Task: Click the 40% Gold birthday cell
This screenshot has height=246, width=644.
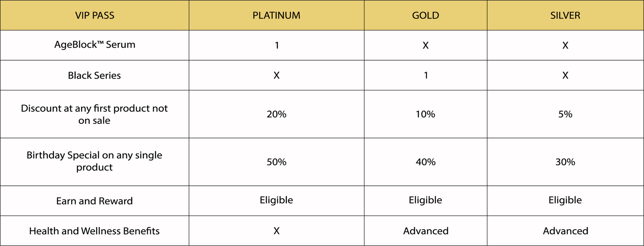Action: coord(425,162)
